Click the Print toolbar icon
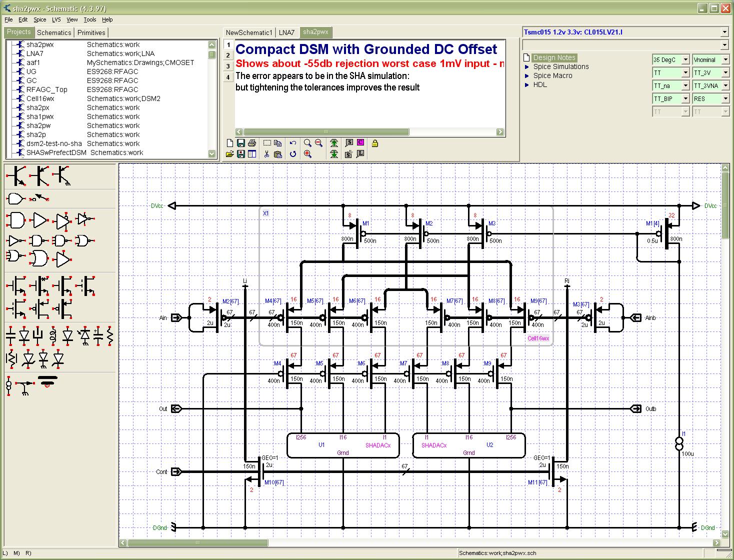Screen dimensions: 734x560 (x=252, y=143)
